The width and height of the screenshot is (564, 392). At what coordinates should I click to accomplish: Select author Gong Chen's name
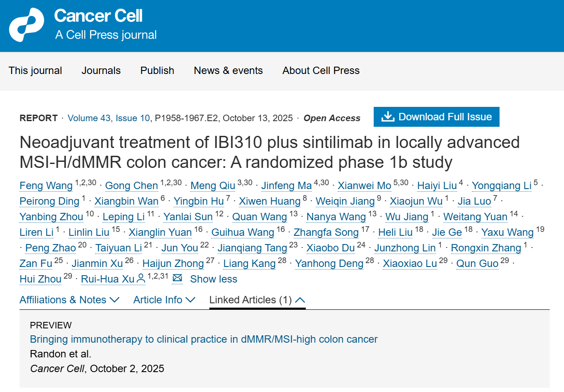click(131, 186)
